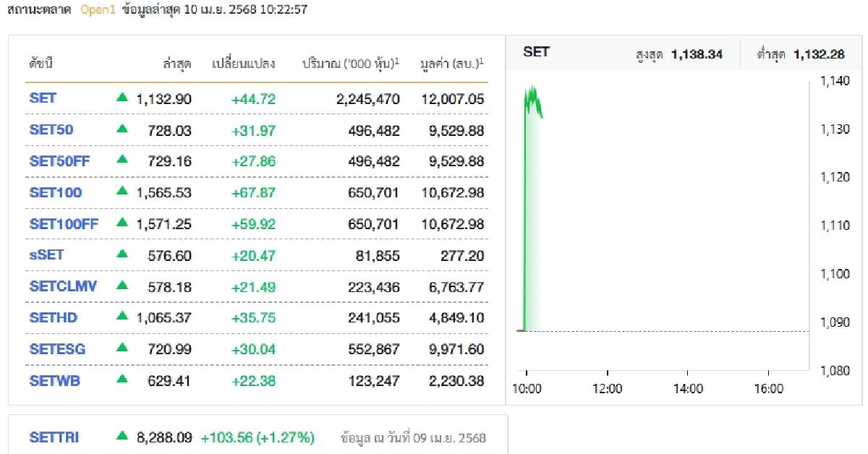Click the เปลี่ยนแปลง column header

point(244,64)
